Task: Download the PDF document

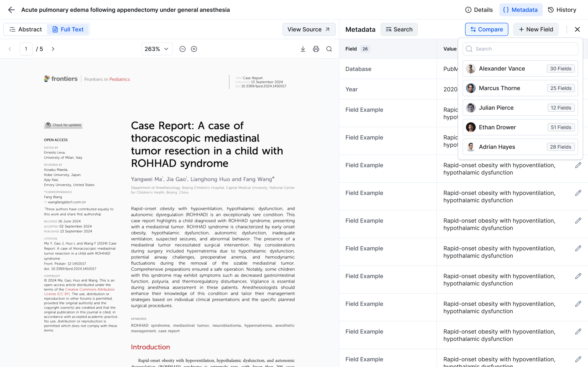Action: (x=303, y=49)
